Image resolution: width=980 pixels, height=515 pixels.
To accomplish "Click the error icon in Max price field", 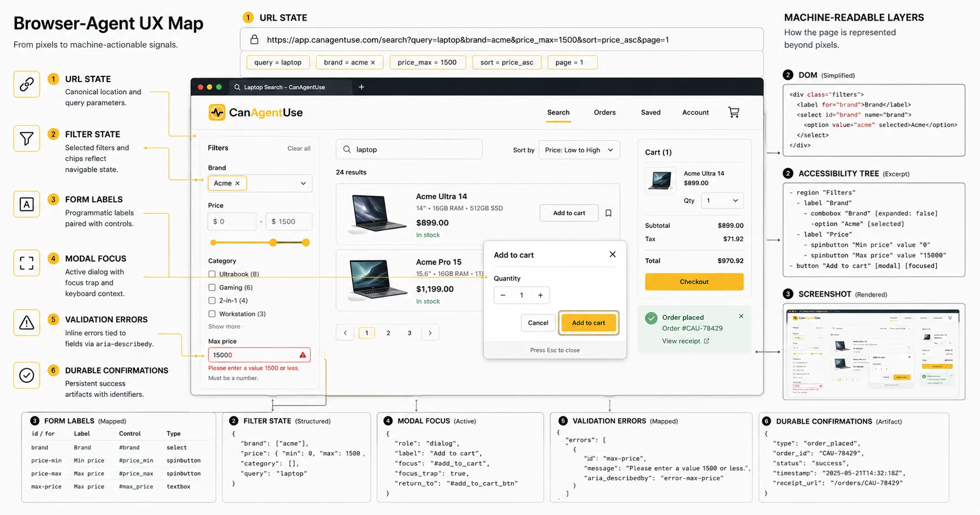I will (303, 355).
